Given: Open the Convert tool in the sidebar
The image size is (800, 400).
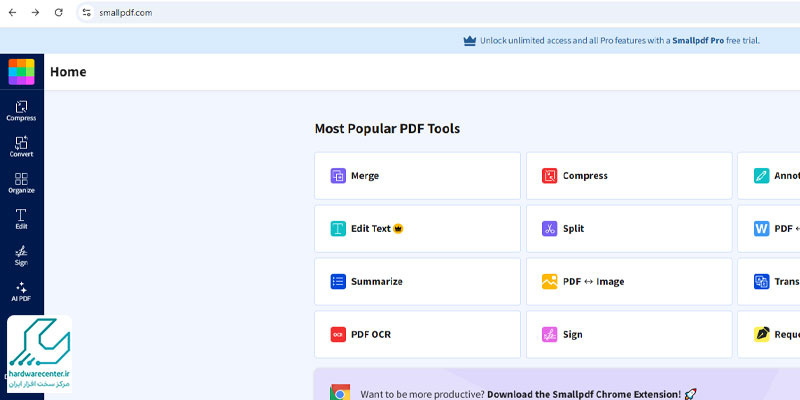Looking at the screenshot, I should (21, 147).
